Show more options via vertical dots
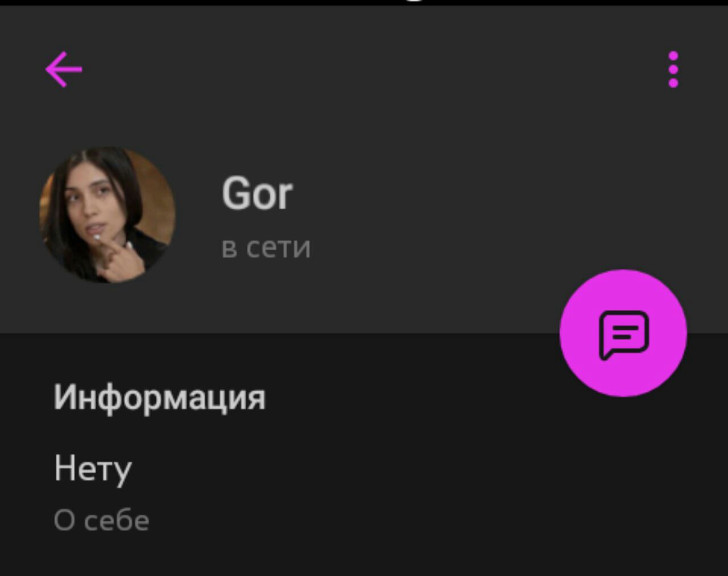The image size is (728, 576). 673,69
